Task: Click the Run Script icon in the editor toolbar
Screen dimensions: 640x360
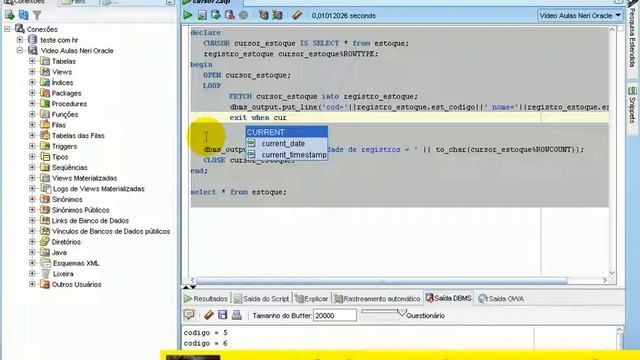Action: pos(202,16)
